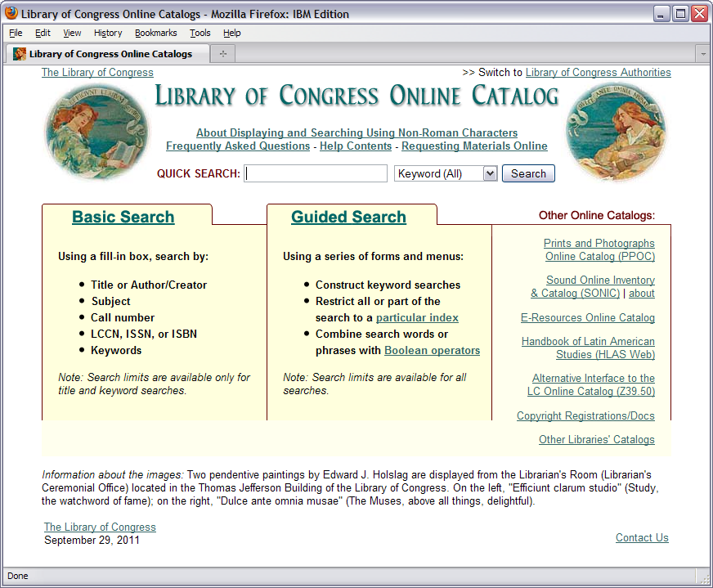Click the Search button
This screenshot has height=588, width=713.
coord(528,173)
